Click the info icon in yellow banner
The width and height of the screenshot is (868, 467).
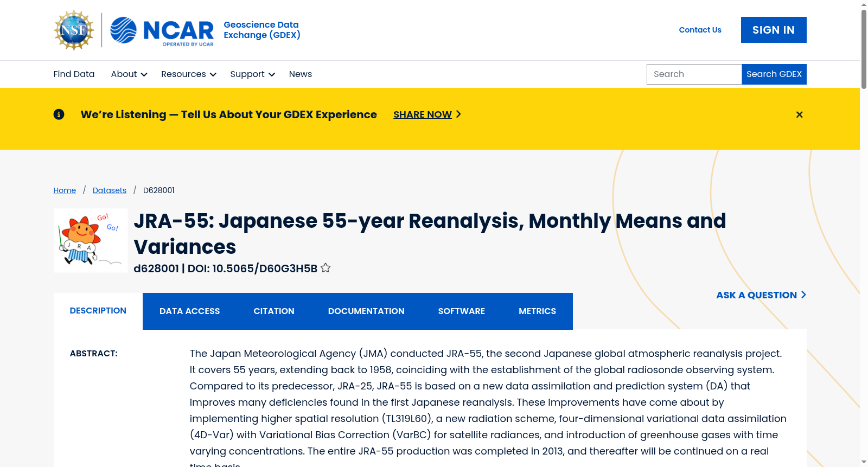pos(59,114)
